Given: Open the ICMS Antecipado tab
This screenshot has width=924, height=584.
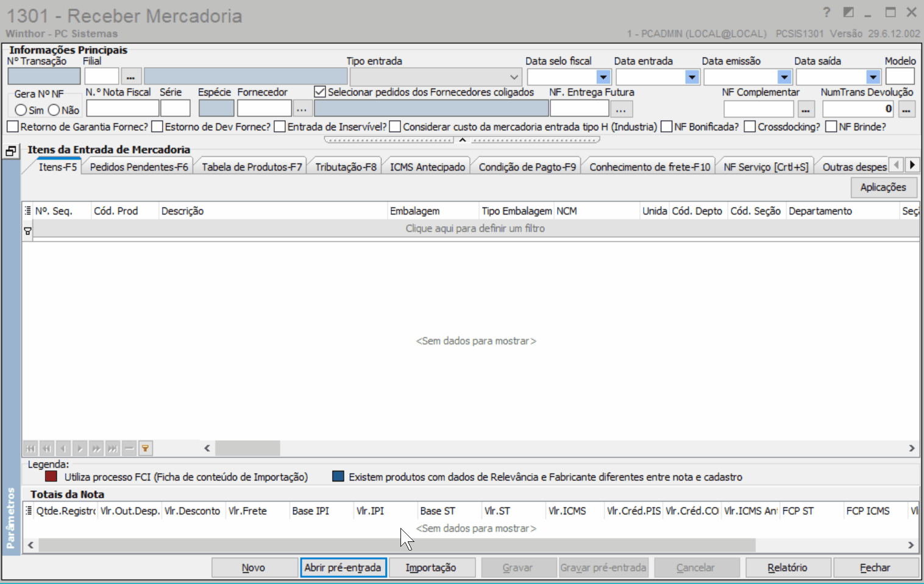Looking at the screenshot, I should point(427,167).
